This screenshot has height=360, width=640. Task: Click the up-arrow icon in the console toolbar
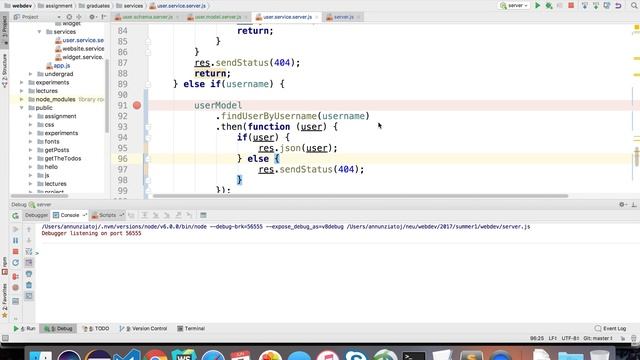pyautogui.click(x=29, y=229)
